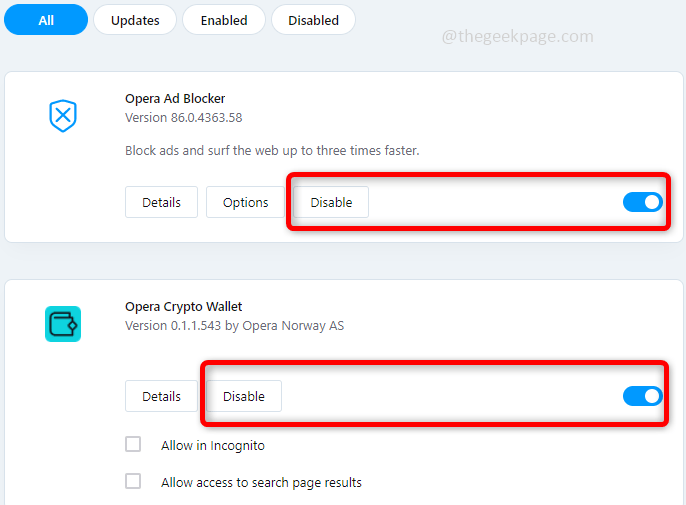Click the "Block ads and surf" description
The image size is (686, 505).
pos(272,151)
